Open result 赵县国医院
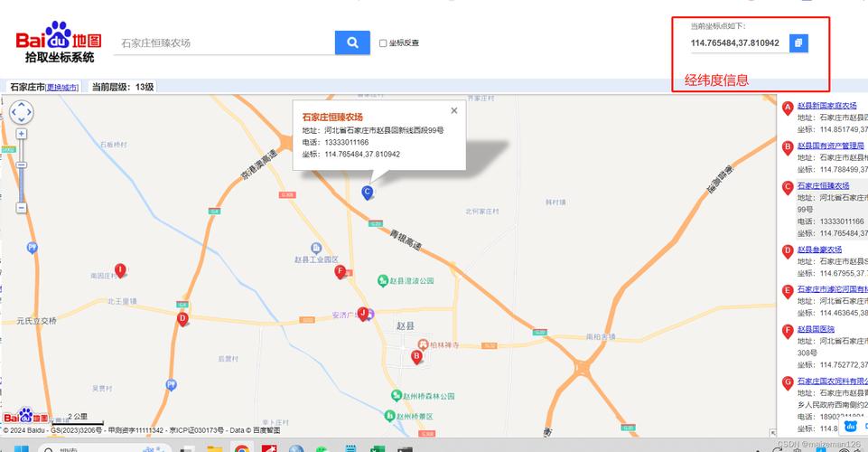Screen dimensions: 868x452 (x=816, y=329)
